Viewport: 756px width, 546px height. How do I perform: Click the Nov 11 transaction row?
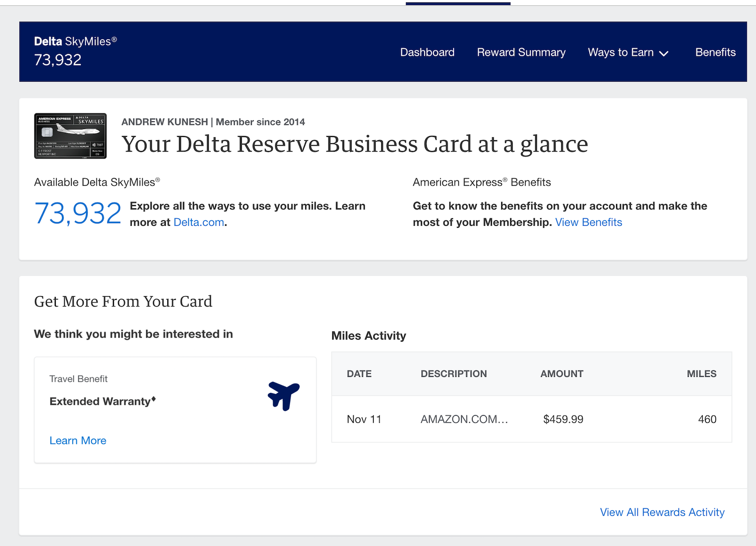(x=532, y=419)
